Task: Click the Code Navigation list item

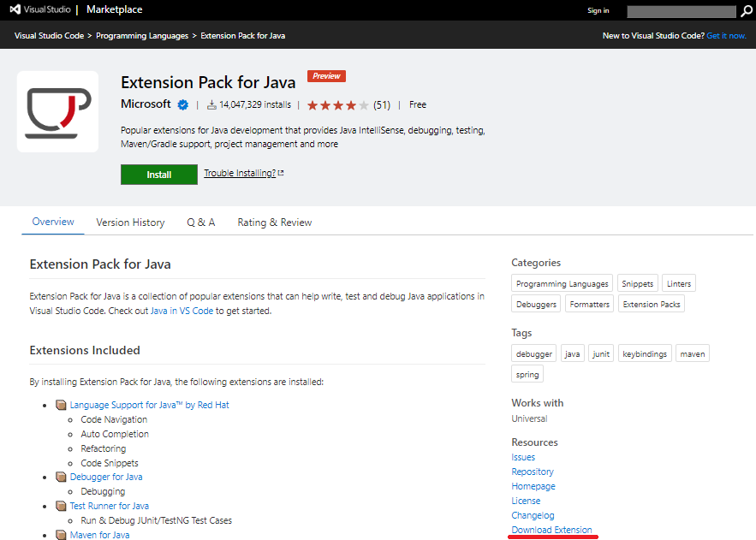Action: (114, 419)
